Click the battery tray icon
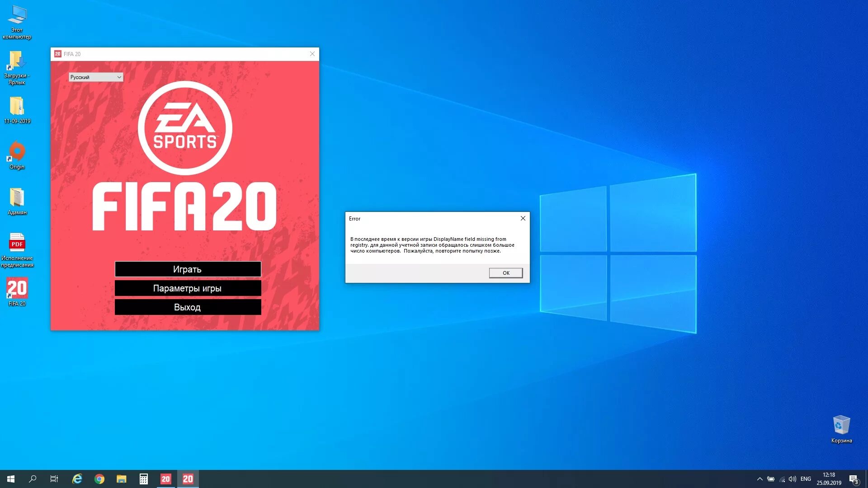Image resolution: width=868 pixels, height=488 pixels. coord(771,479)
